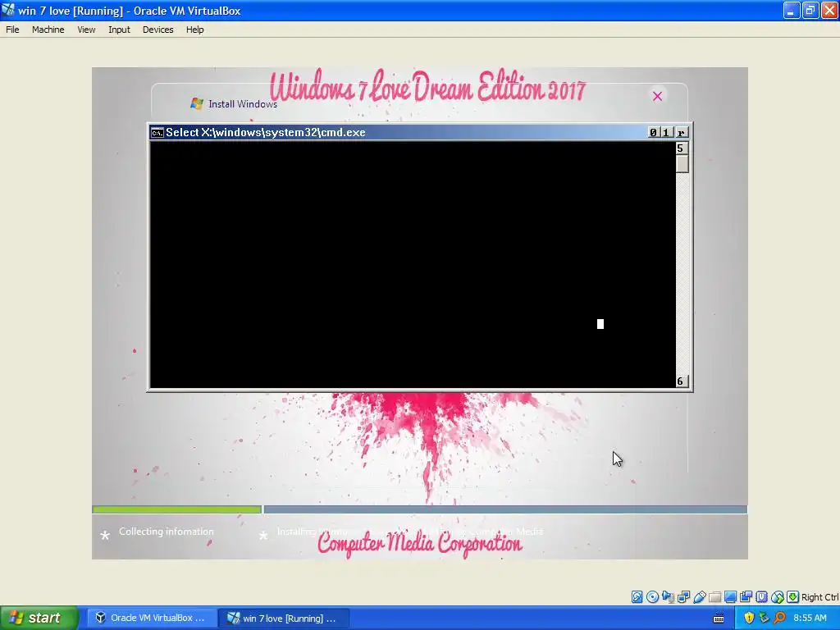Click the 8:55 AM system clock
This screenshot has width=840, height=630.
(810, 619)
